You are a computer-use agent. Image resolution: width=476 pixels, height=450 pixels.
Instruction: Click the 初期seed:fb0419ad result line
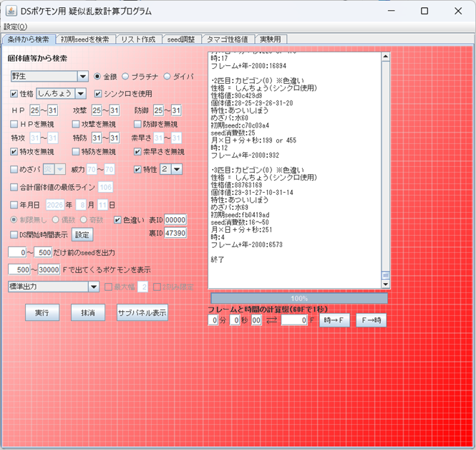pyautogui.click(x=240, y=215)
